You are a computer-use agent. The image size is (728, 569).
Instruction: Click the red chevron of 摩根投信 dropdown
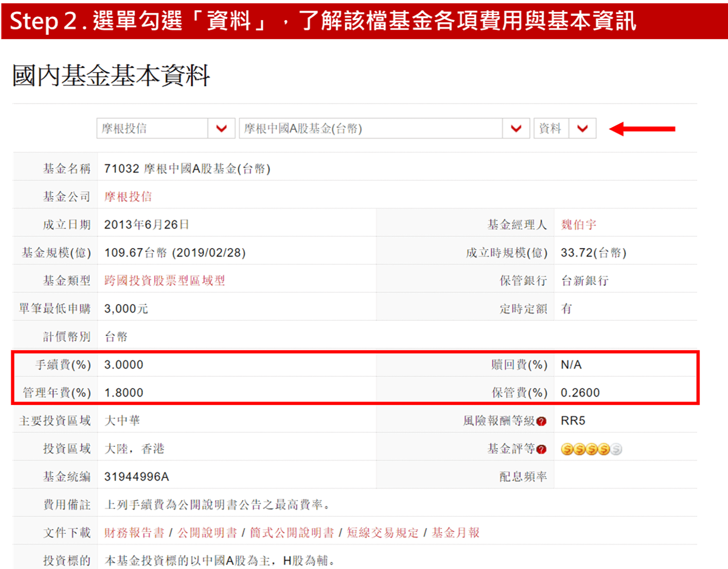(x=221, y=129)
